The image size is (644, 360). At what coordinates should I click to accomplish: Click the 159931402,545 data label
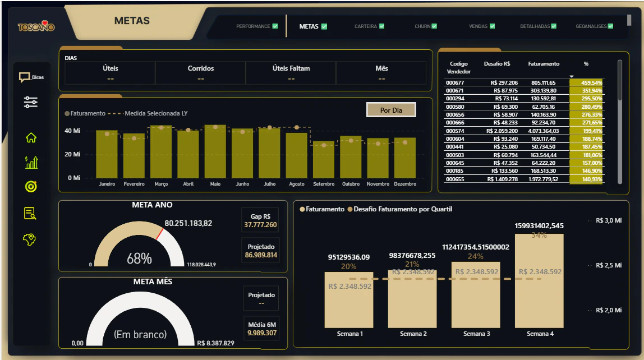(x=539, y=226)
